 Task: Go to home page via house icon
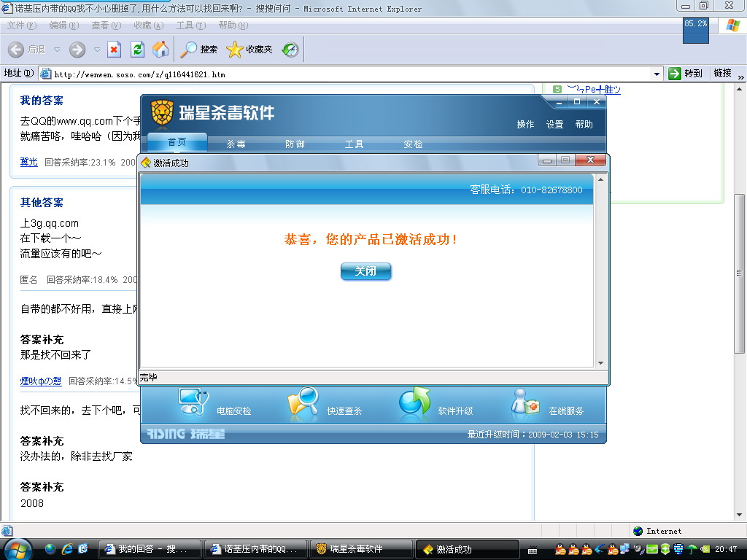tap(160, 50)
